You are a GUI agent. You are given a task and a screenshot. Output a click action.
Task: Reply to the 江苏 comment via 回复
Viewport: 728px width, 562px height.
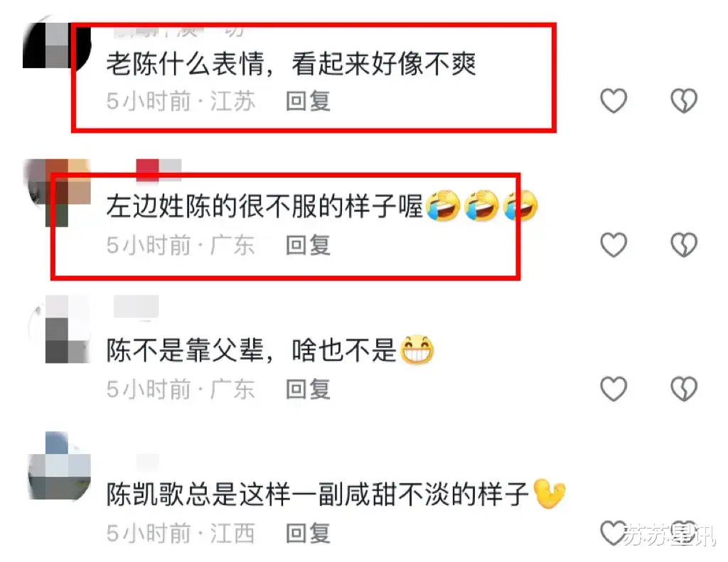pyautogui.click(x=309, y=101)
